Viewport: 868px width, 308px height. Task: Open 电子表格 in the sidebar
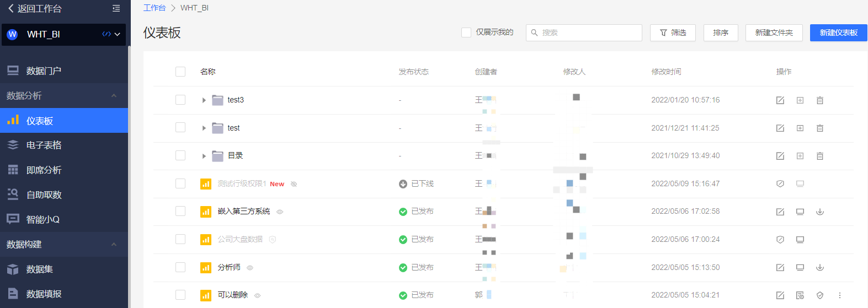(x=44, y=145)
